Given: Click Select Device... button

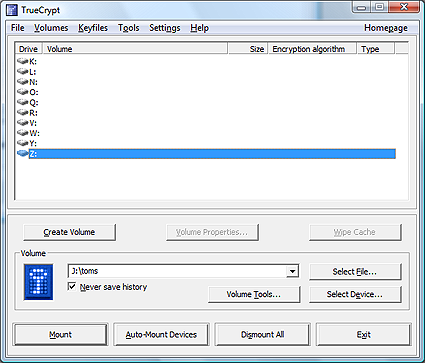Looking at the screenshot, I should (x=355, y=294).
